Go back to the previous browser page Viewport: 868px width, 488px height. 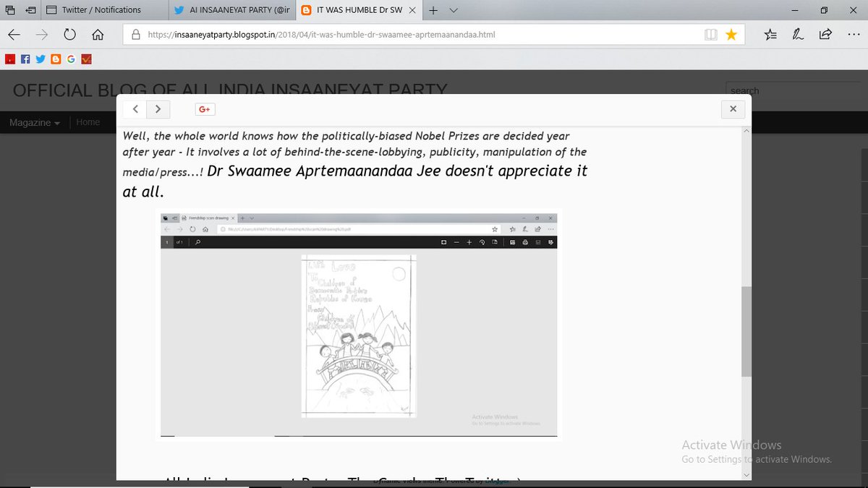pos(14,34)
